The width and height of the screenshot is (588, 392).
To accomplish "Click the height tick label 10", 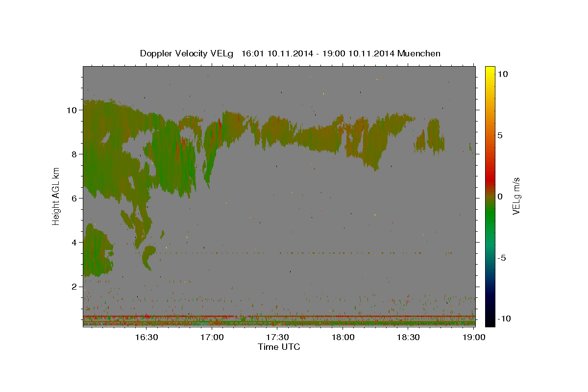I will [x=72, y=110].
